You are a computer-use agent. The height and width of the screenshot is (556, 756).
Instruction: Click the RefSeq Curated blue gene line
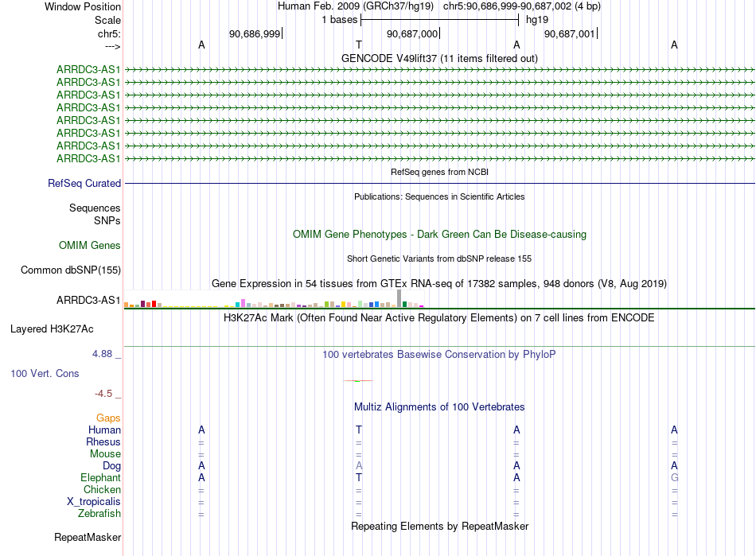click(x=440, y=183)
